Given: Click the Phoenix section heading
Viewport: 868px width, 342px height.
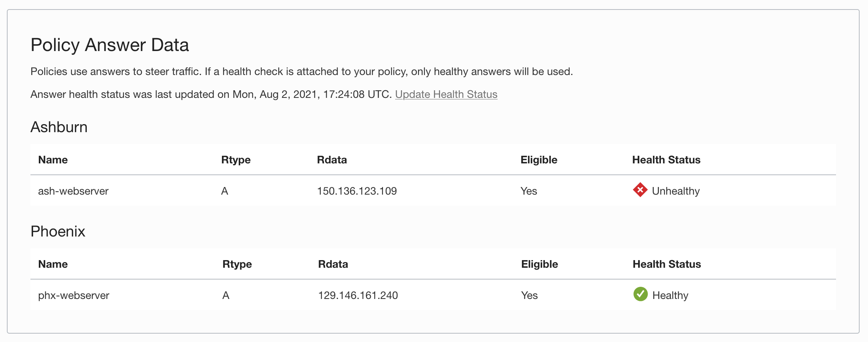Looking at the screenshot, I should [x=58, y=232].
